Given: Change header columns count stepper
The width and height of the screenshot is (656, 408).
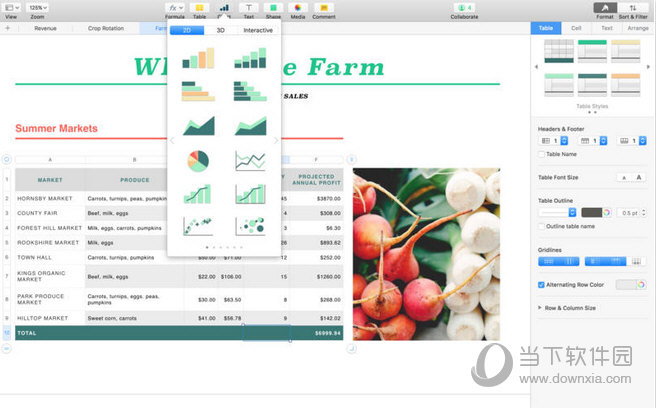Looking at the screenshot, I should [x=564, y=141].
